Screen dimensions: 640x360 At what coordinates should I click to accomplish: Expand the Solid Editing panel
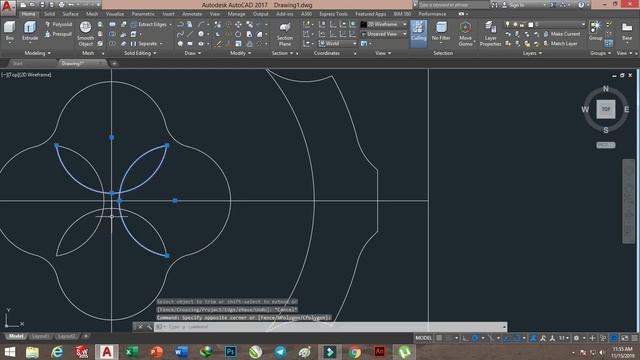point(140,53)
